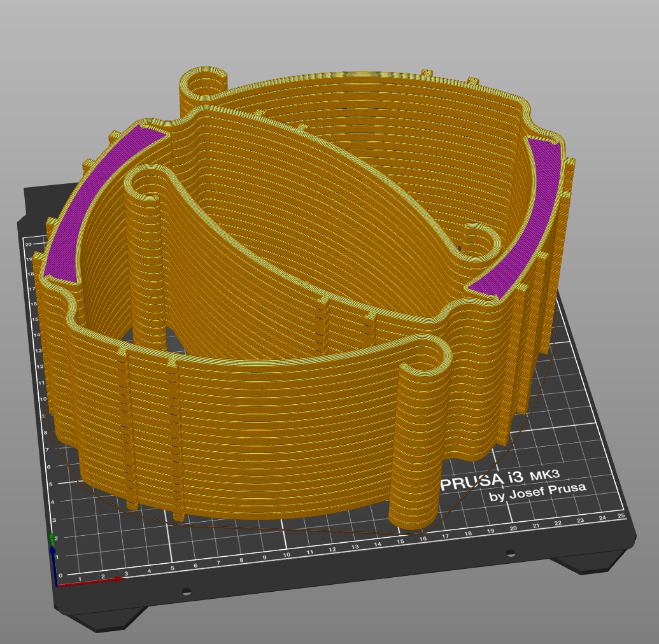Click the front-right bed screw hole
659x644 pixels.
[x=509, y=553]
